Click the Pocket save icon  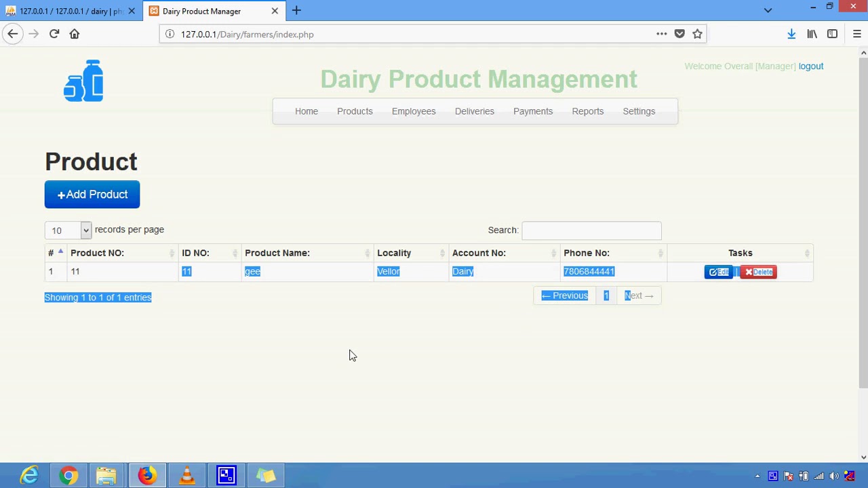[679, 34]
